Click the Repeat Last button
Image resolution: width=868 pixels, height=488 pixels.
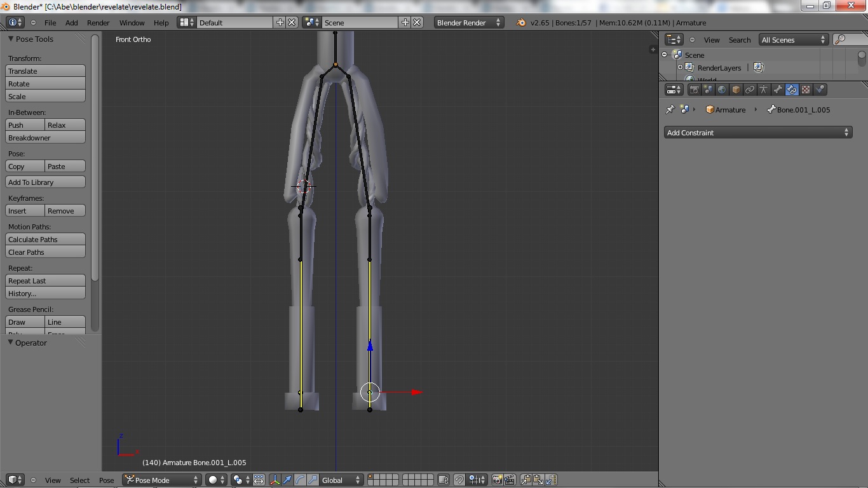click(x=46, y=280)
